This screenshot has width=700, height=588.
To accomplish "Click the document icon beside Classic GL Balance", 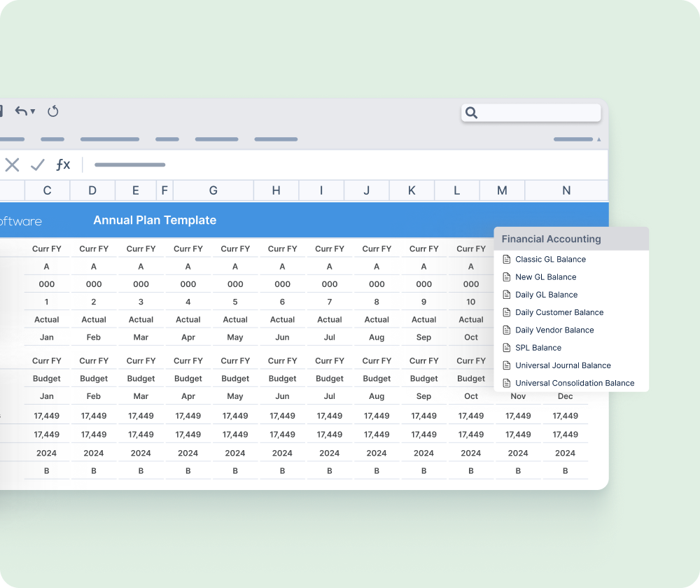I will 507,259.
